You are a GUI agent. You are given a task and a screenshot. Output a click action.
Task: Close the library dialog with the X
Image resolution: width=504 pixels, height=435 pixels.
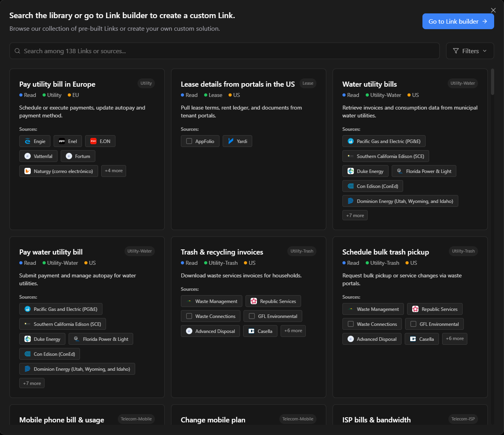pos(493,10)
